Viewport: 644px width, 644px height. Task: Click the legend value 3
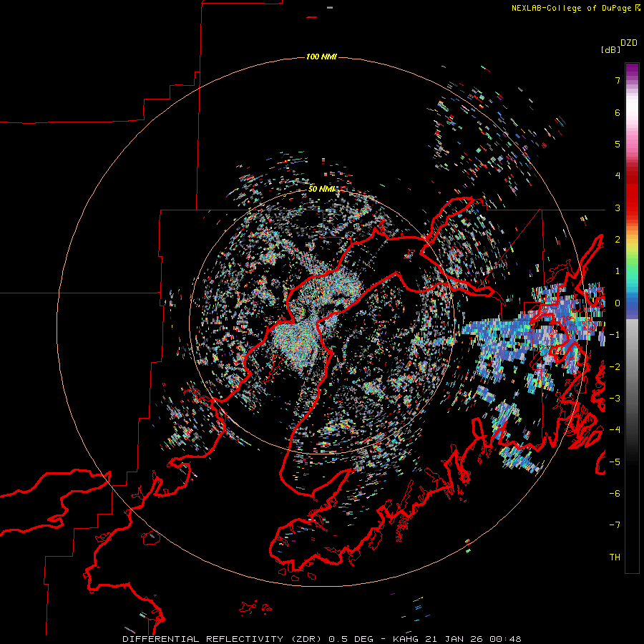click(618, 208)
